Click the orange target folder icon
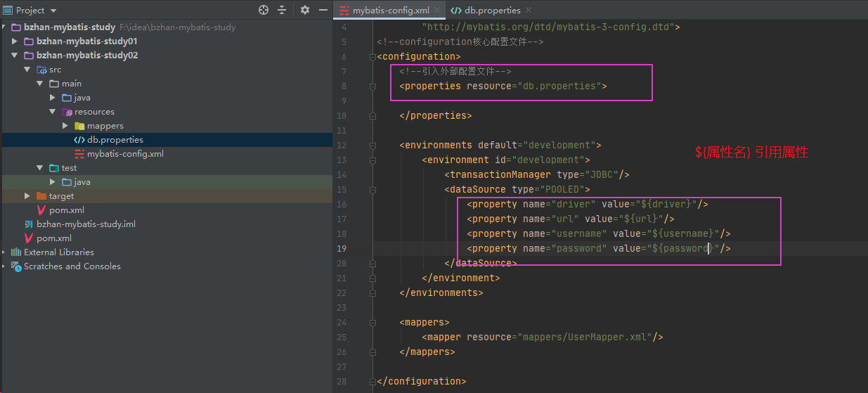868x393 pixels. (41, 196)
